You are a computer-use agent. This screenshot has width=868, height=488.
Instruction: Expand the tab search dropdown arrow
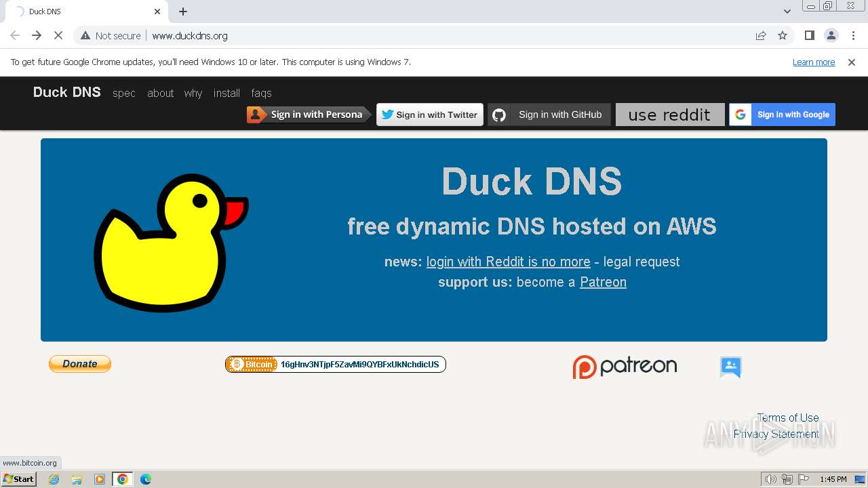click(787, 12)
